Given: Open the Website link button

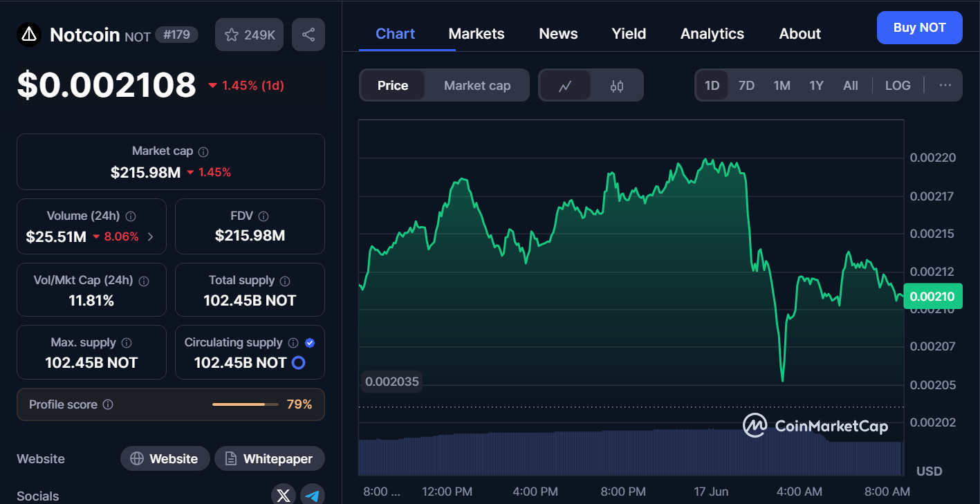Looking at the screenshot, I should (x=165, y=458).
